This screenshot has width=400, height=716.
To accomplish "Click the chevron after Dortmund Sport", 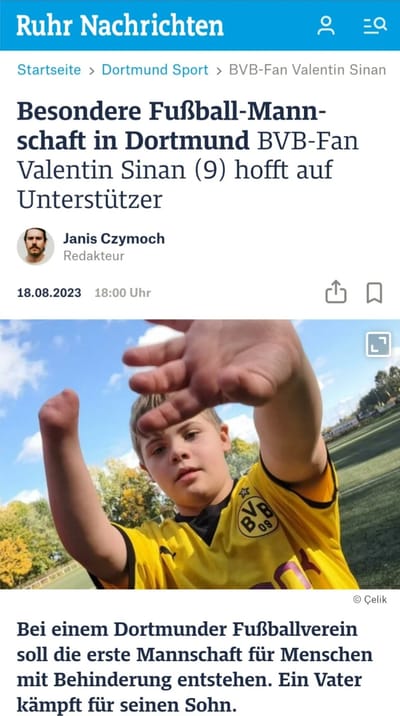I will tap(219, 71).
